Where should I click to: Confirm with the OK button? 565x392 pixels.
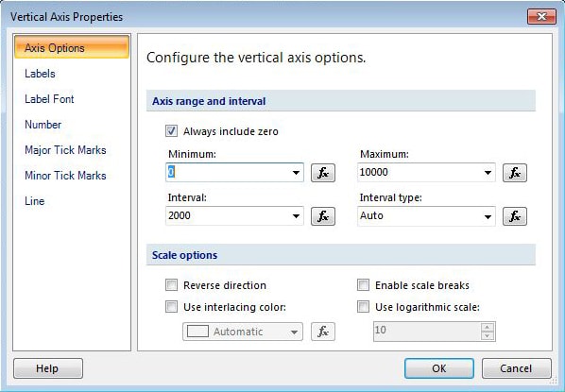(x=439, y=368)
